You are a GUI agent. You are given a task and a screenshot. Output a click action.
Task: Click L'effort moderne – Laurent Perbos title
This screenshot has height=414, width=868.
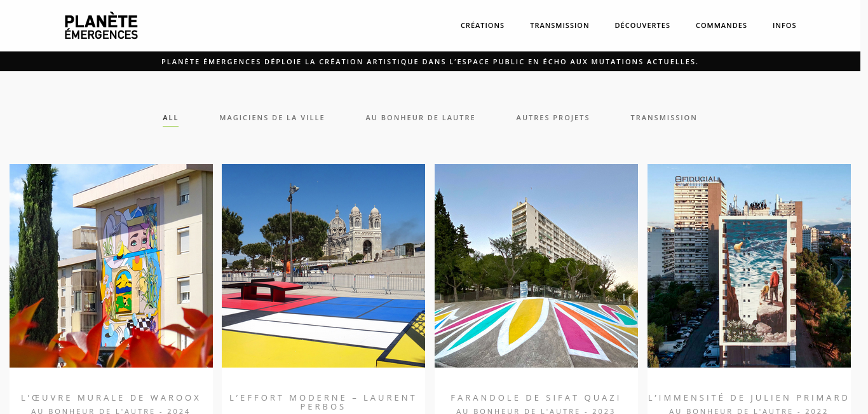tap(323, 402)
